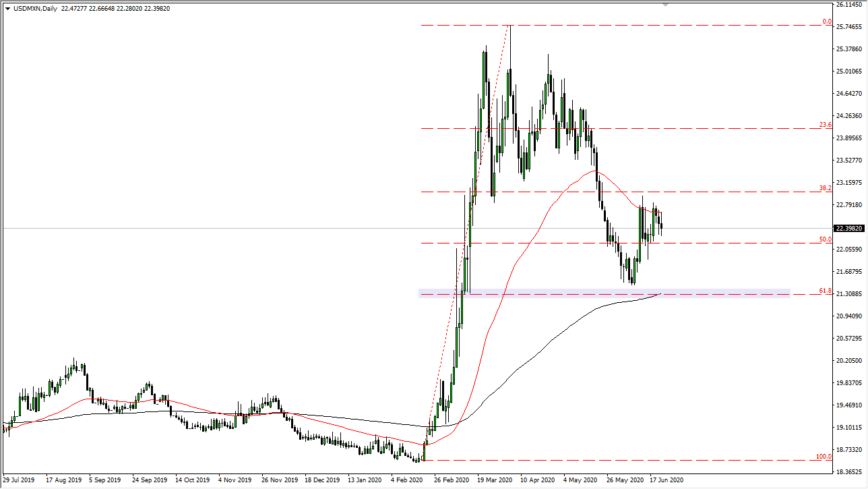The width and height of the screenshot is (868, 489).
Task: Click the 21.30885 price axis label
Action: pyautogui.click(x=849, y=294)
